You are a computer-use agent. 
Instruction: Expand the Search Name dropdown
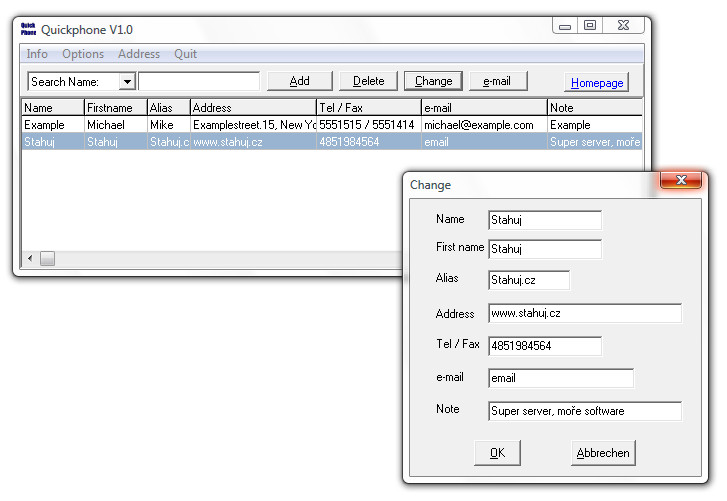[127, 82]
